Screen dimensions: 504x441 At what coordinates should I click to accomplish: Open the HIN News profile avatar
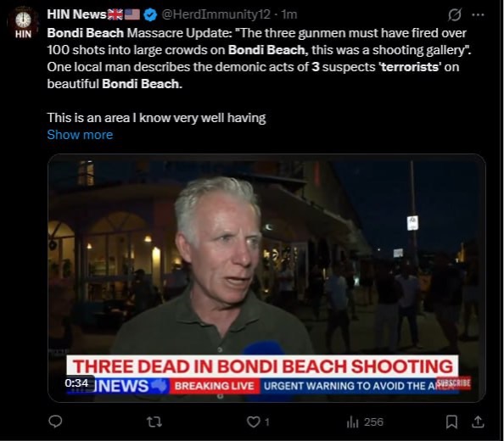pos(23,23)
